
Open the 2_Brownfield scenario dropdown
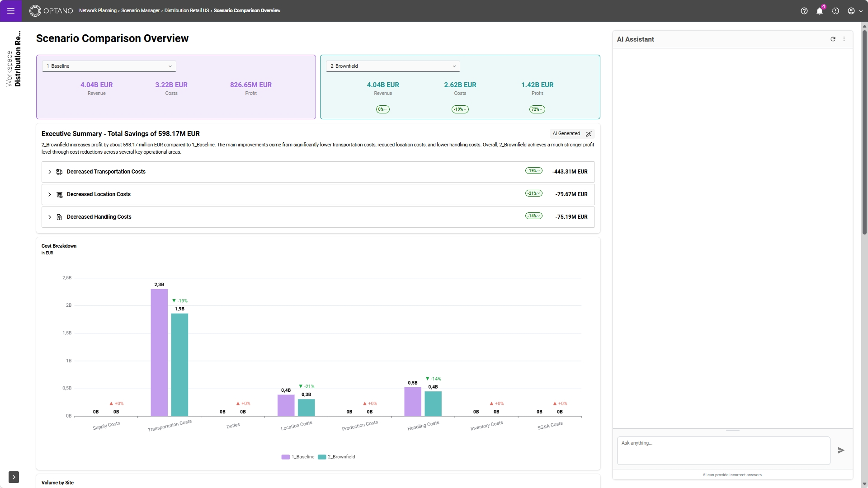click(392, 66)
